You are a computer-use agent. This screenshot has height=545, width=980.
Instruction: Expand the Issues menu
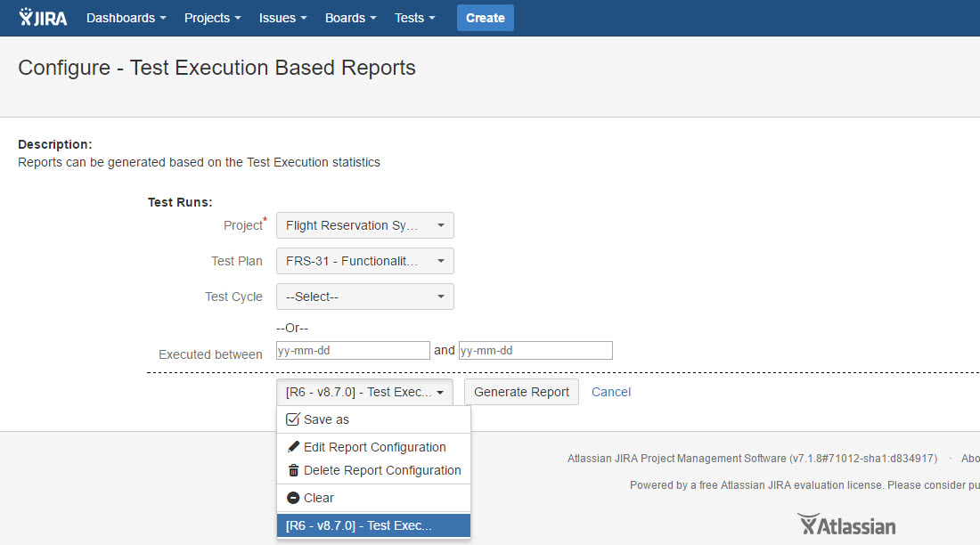click(x=282, y=18)
